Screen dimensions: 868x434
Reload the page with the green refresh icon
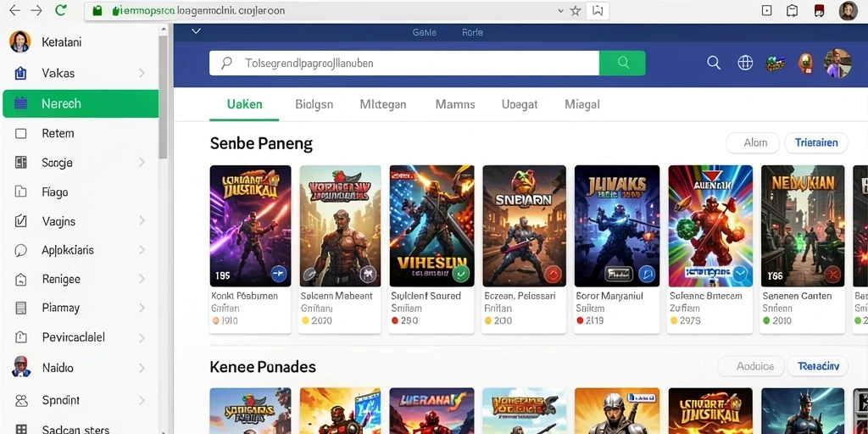point(61,10)
